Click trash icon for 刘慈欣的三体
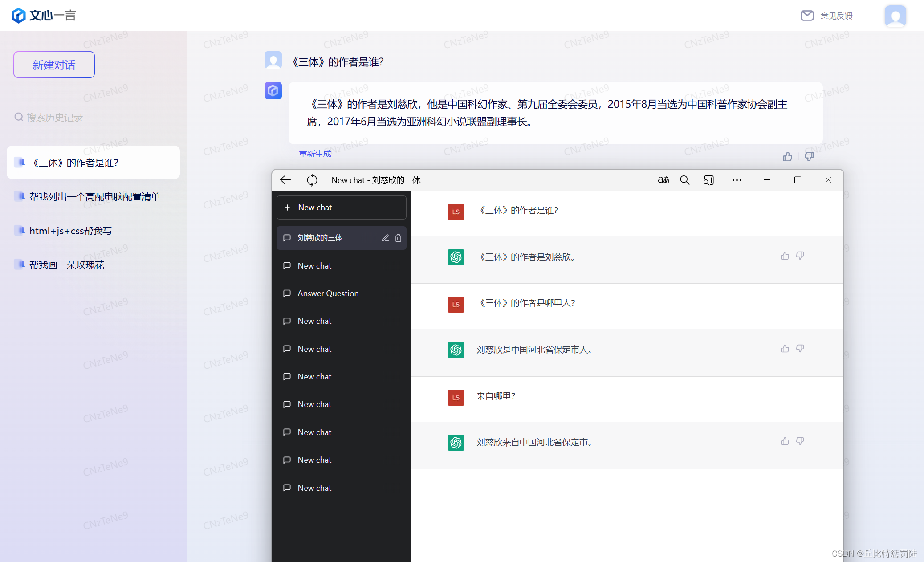Viewport: 924px width, 562px height. click(x=398, y=238)
